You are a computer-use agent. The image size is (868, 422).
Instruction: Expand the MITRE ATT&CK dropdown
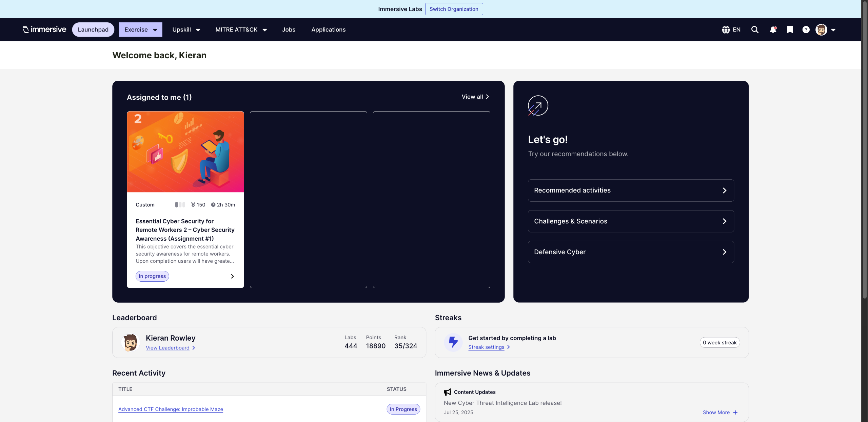click(x=241, y=30)
